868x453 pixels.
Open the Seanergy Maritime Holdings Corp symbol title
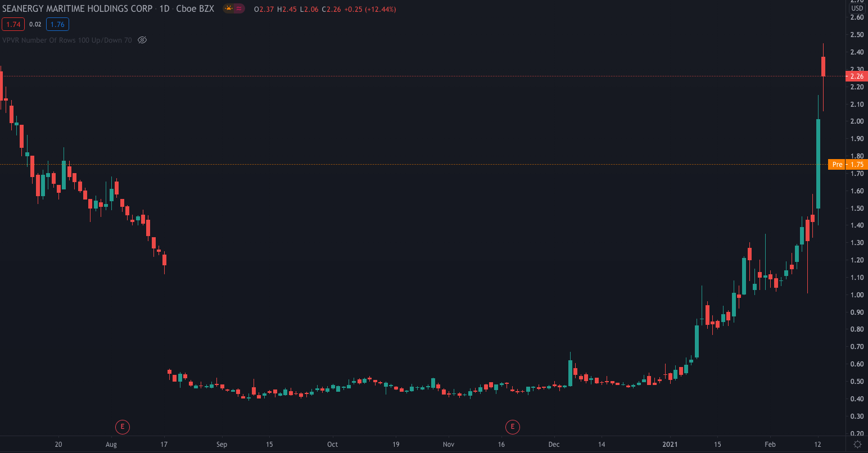(77, 9)
